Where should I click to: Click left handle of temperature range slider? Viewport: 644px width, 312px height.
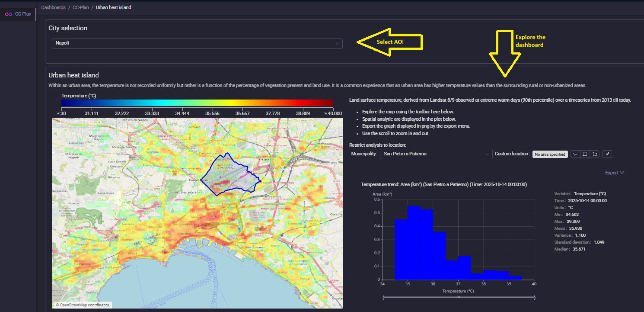click(x=383, y=297)
